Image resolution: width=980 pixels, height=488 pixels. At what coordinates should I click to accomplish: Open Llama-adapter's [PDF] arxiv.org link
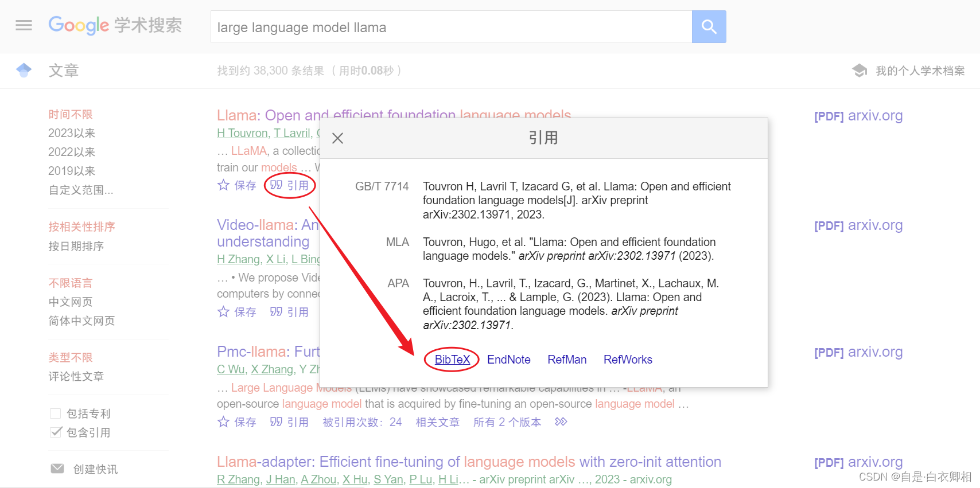[858, 462]
